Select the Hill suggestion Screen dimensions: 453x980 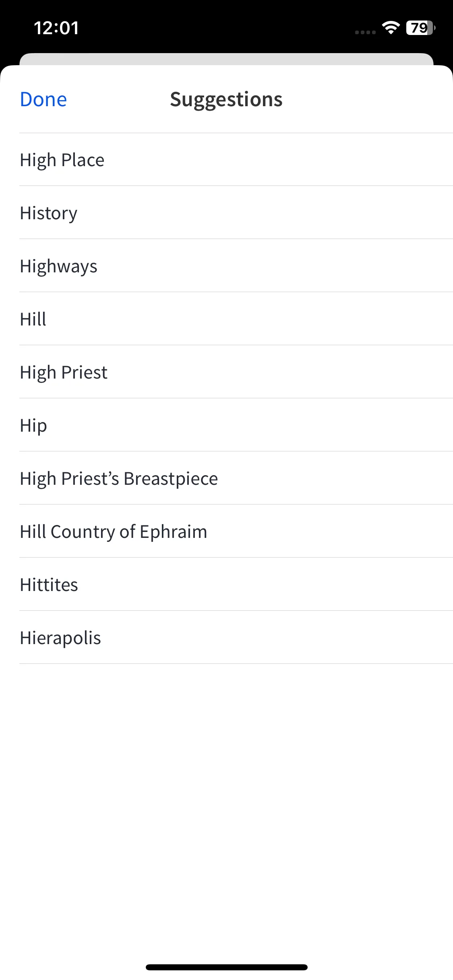point(236,319)
